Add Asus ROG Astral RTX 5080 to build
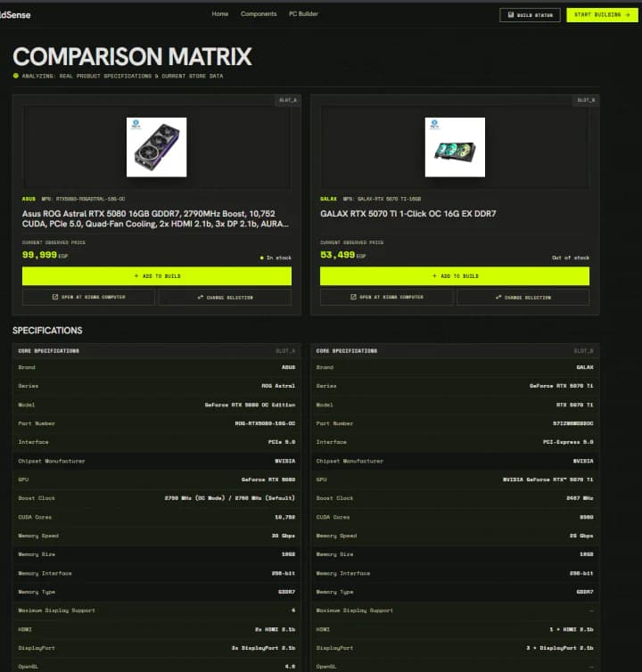Viewport: 642px width, 672px height. click(157, 276)
